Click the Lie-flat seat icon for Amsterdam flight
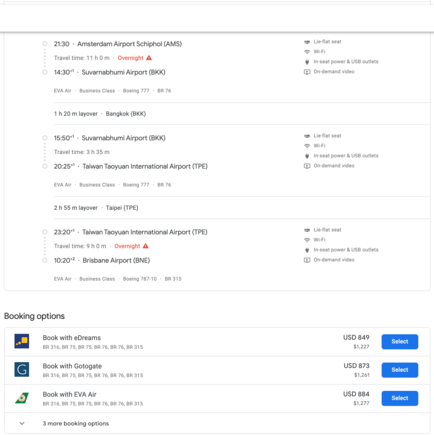Image resolution: width=434 pixels, height=435 pixels. point(307,42)
